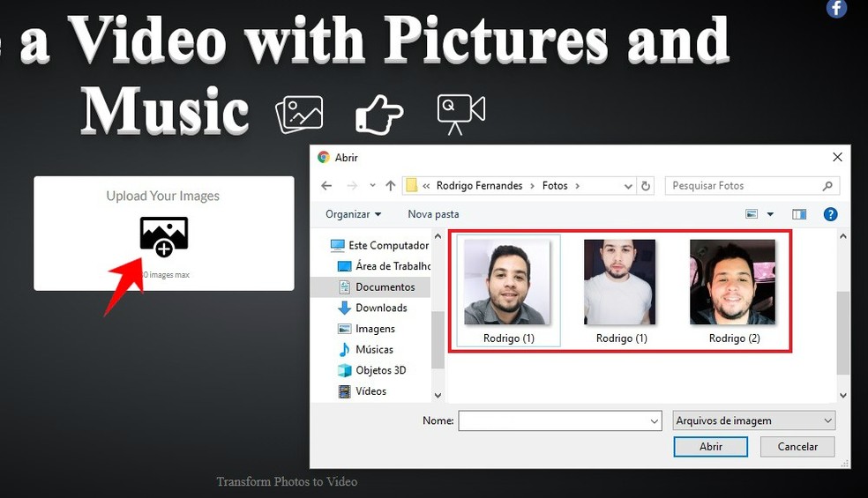Open the view options dropdown arrow
The image size is (868, 498).
tap(770, 214)
